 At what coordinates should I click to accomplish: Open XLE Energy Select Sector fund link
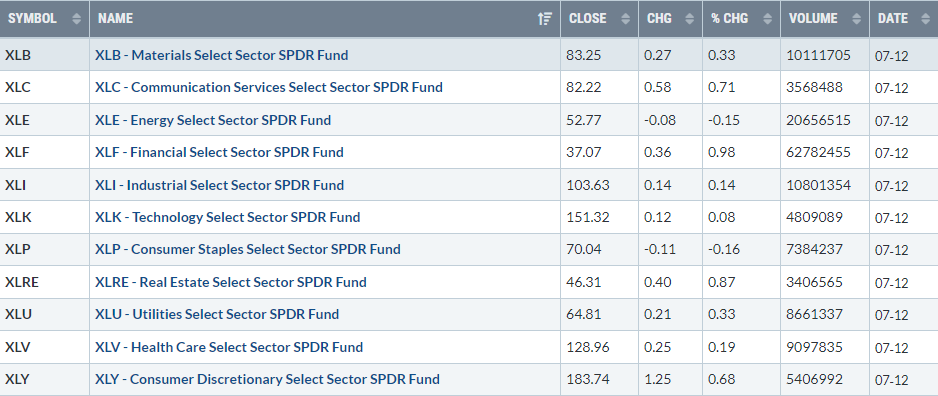tap(212, 120)
